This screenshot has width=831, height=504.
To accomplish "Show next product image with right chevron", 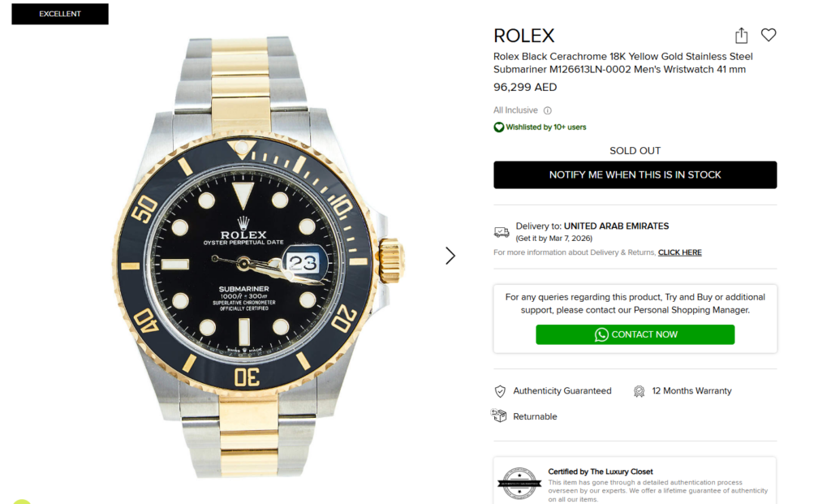I will (x=450, y=256).
